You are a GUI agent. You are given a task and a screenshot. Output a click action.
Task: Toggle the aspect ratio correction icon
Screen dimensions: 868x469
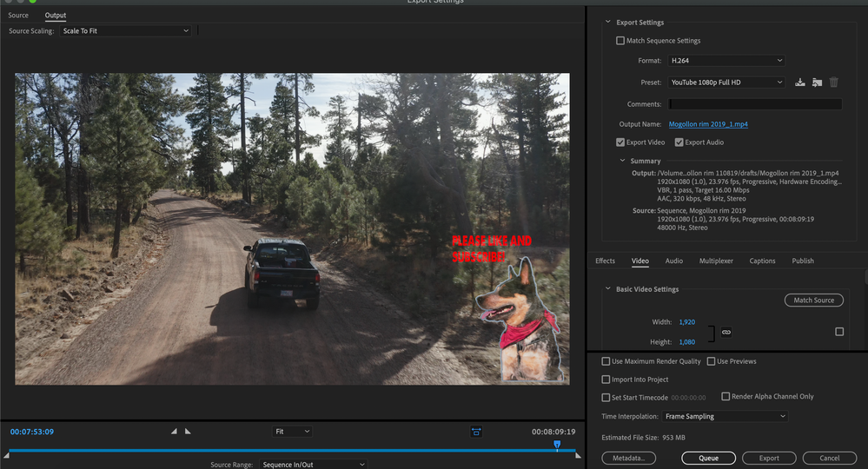(x=476, y=432)
